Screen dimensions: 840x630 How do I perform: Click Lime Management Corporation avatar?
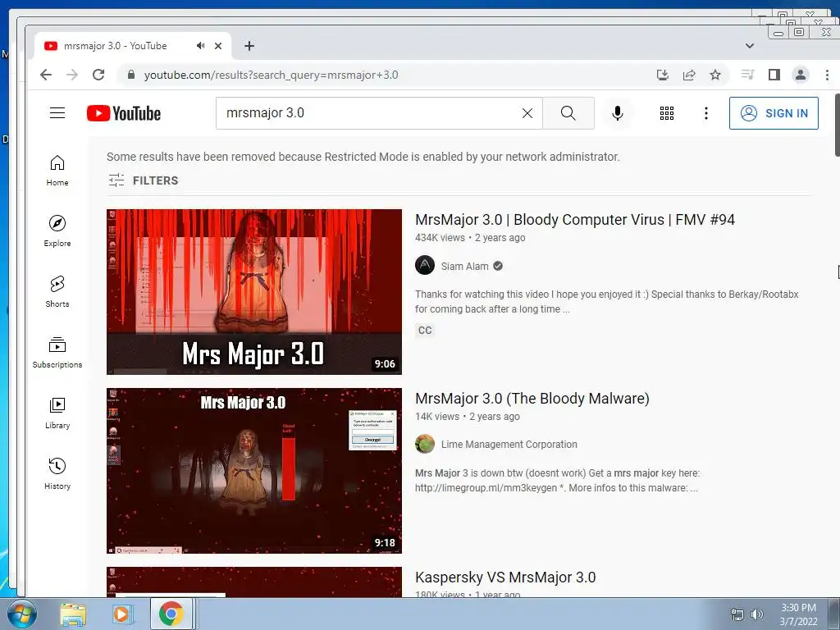pos(425,444)
